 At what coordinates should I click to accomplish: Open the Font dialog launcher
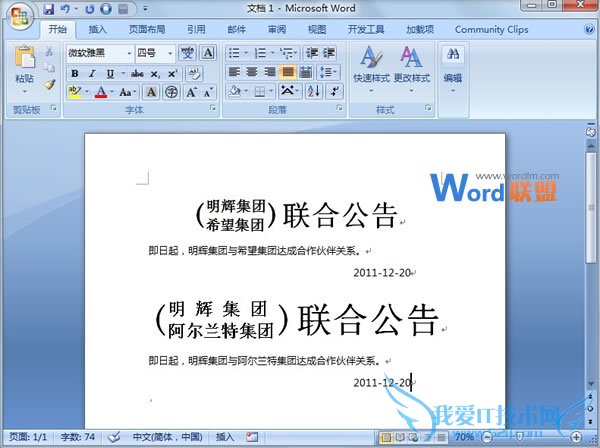[213, 108]
